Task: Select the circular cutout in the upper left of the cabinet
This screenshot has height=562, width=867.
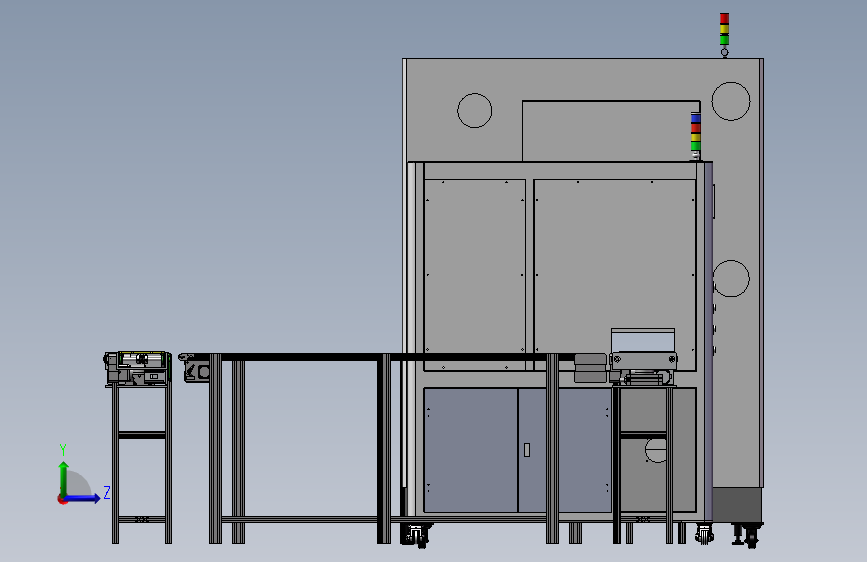Action: point(474,111)
